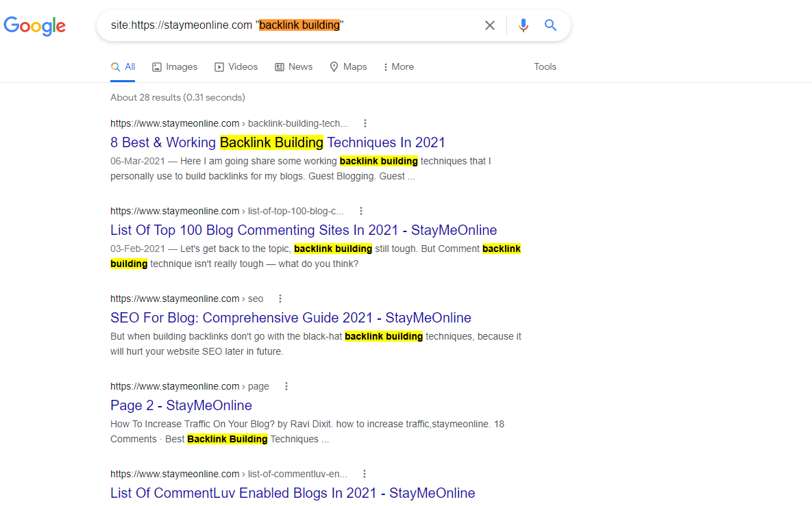Image resolution: width=812 pixels, height=506 pixels.
Task: Click snippet 'How To Increase Traffic On Your Blog?'
Action: (x=307, y=431)
